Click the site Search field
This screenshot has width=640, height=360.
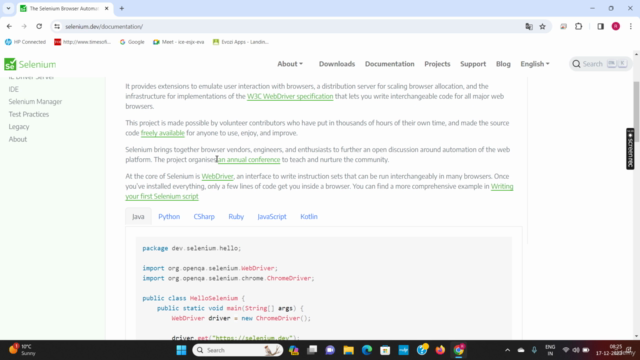click(x=600, y=64)
